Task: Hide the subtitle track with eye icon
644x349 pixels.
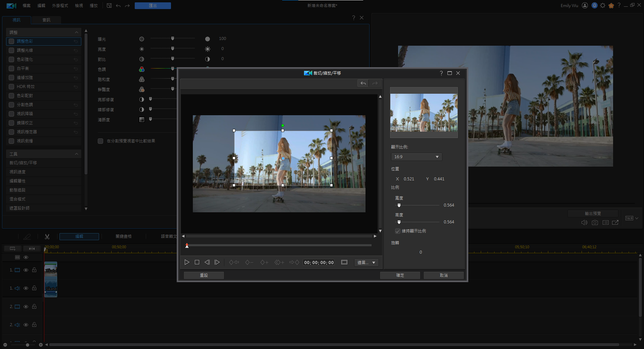Action: pyautogui.click(x=26, y=257)
